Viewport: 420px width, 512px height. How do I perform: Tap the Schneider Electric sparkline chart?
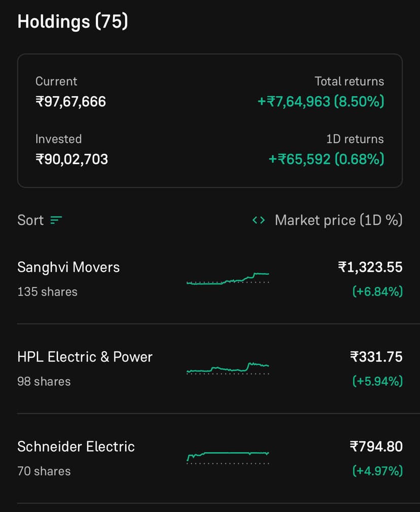(228, 456)
